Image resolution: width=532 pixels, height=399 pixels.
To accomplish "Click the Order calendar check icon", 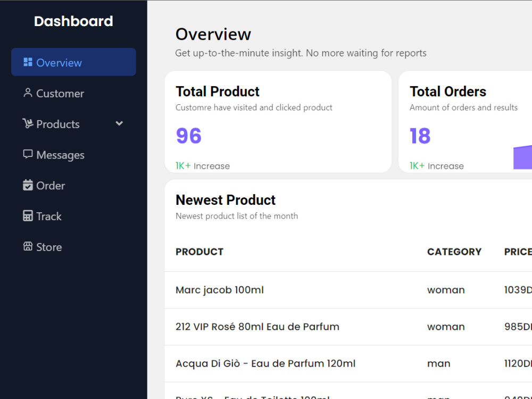I will (x=28, y=185).
